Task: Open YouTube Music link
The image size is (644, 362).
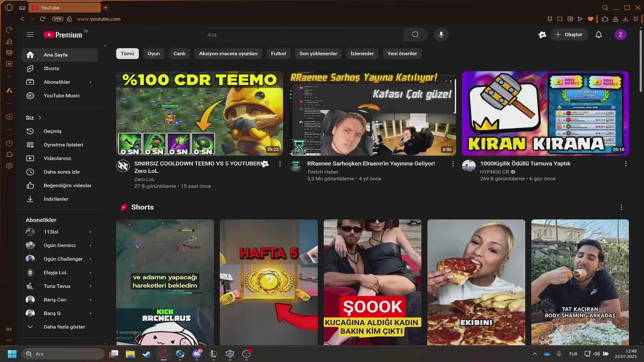Action: click(x=59, y=96)
